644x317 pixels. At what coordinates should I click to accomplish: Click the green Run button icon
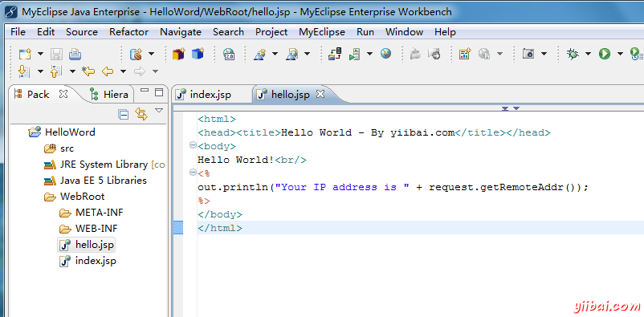[604, 54]
